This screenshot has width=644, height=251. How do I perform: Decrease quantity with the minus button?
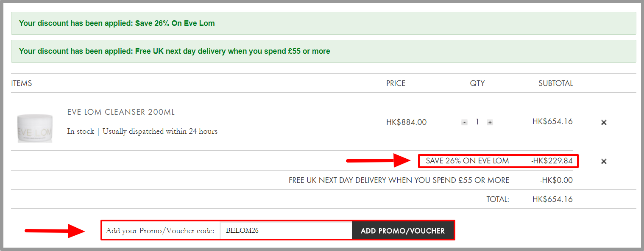464,122
